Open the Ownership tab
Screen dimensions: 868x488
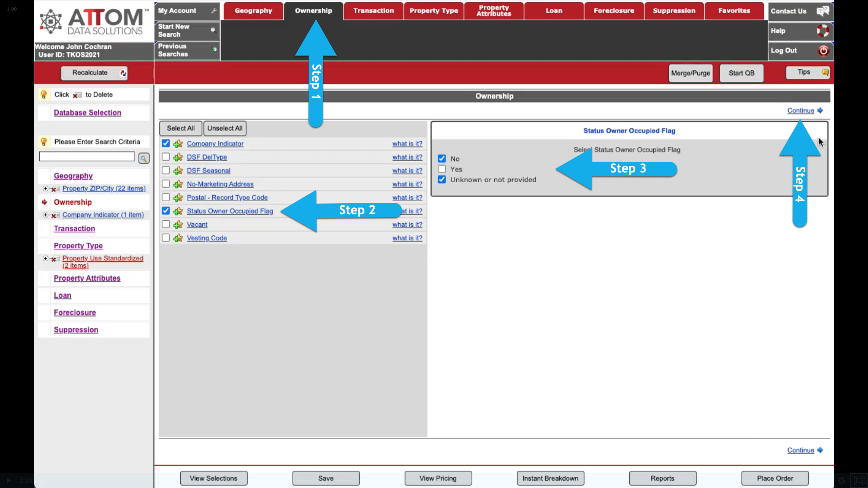point(313,10)
